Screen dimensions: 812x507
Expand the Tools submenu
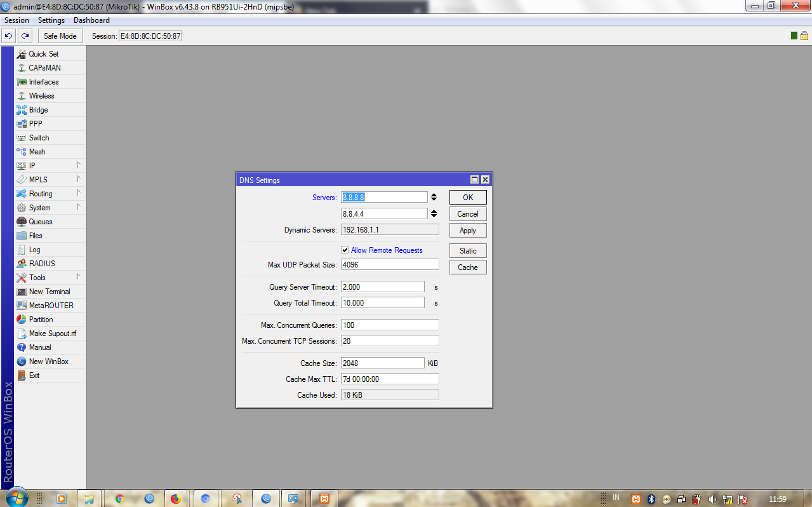click(50, 278)
